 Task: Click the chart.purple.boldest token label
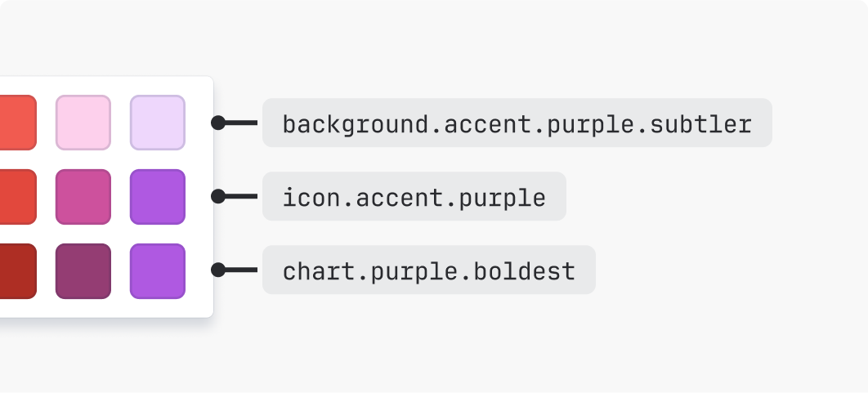(428, 270)
